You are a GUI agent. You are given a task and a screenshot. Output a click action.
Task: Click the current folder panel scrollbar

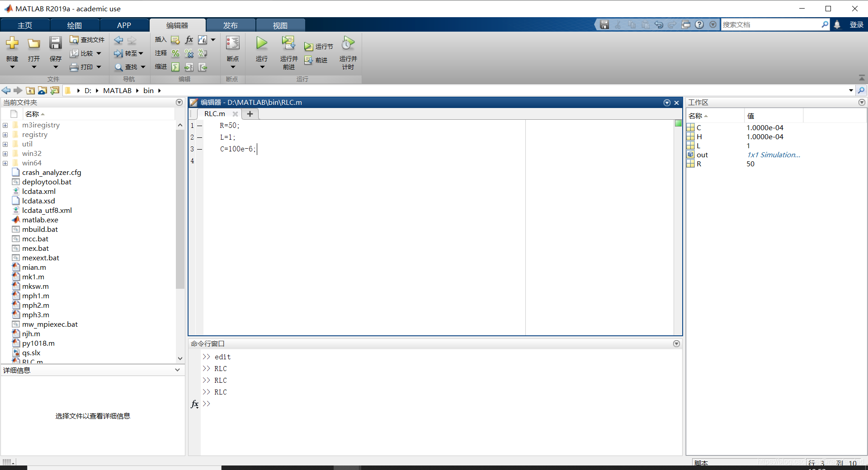[x=180, y=208]
